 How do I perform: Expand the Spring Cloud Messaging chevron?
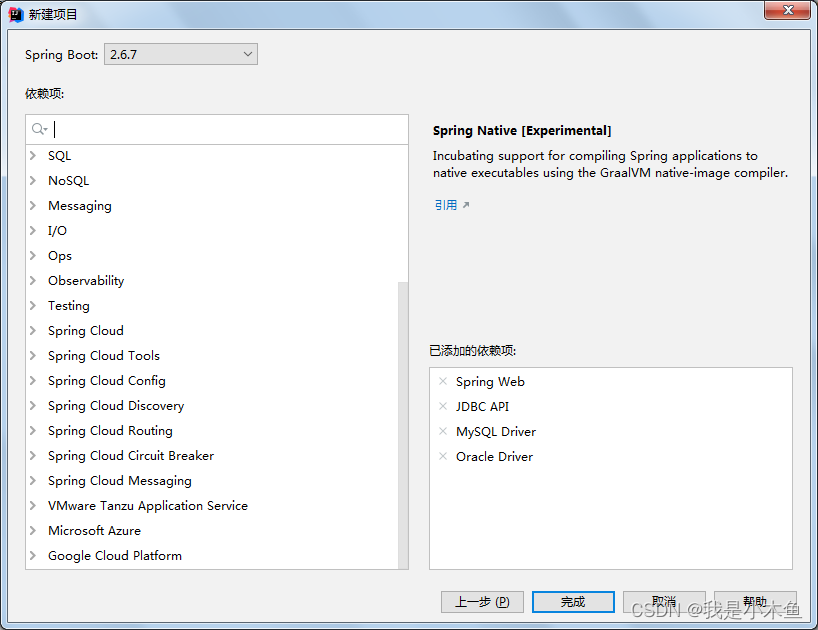33,481
